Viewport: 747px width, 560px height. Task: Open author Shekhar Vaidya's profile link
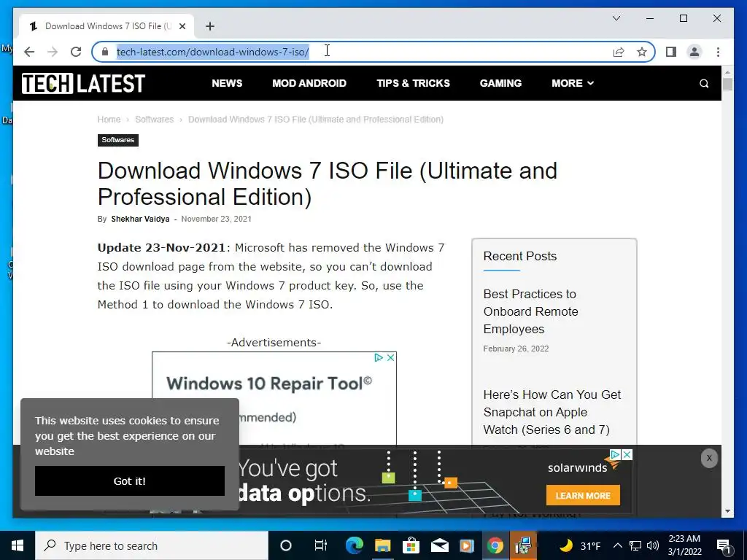[x=140, y=219]
